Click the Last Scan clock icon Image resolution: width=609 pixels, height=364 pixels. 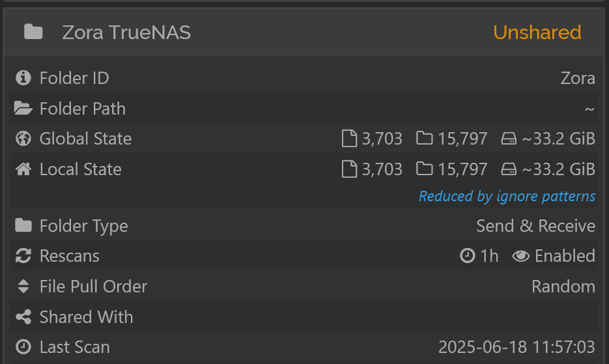coord(23,347)
